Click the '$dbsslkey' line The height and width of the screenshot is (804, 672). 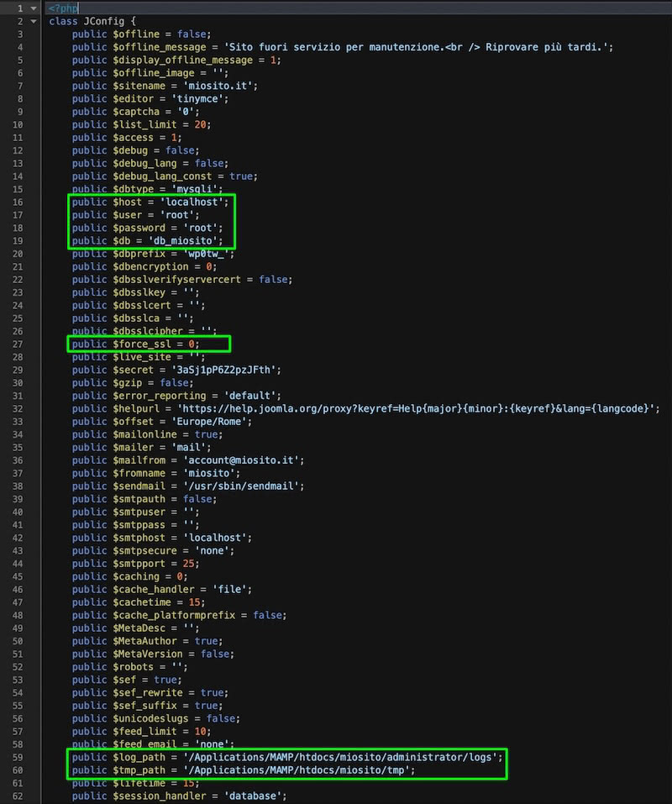(x=136, y=292)
